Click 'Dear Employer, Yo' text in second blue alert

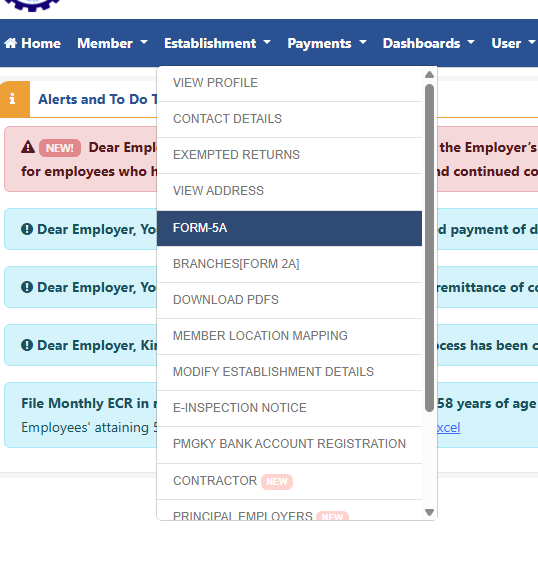point(97,287)
